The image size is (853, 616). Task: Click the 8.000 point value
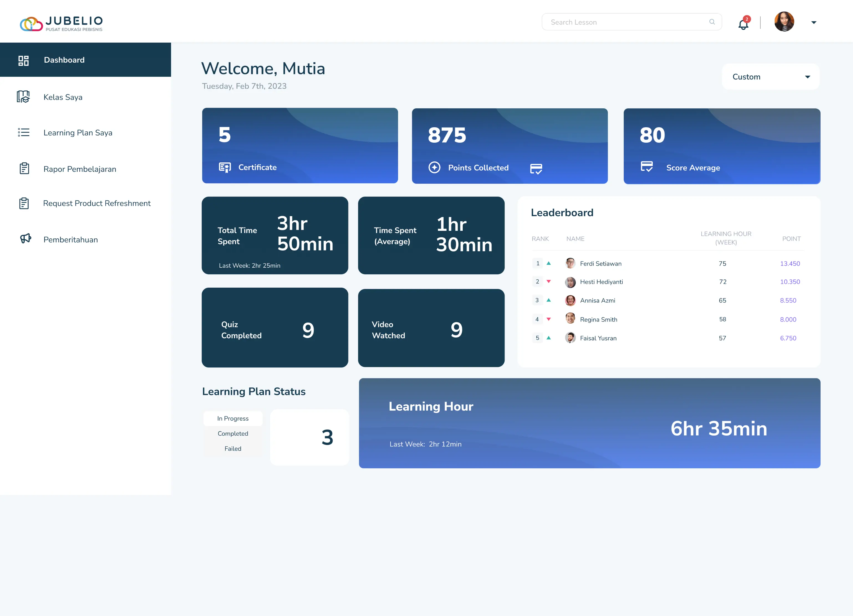pos(788,319)
